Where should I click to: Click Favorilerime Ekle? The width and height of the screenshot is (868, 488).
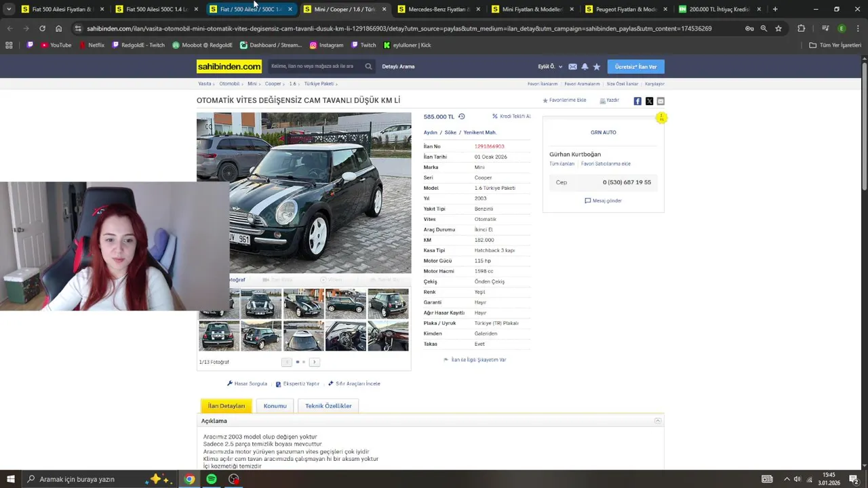pos(564,100)
